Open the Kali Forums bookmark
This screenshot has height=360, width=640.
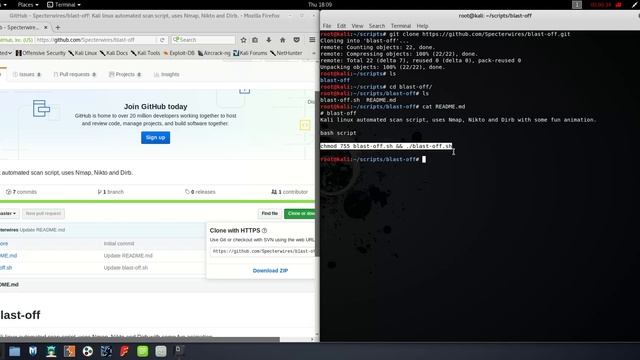pos(250,53)
